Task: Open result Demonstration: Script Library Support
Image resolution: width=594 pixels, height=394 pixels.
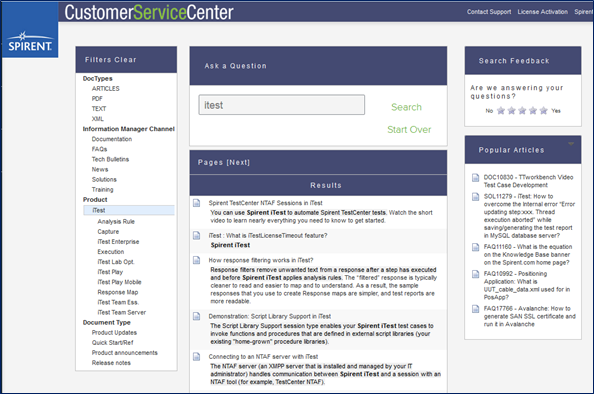Action: [x=269, y=316]
